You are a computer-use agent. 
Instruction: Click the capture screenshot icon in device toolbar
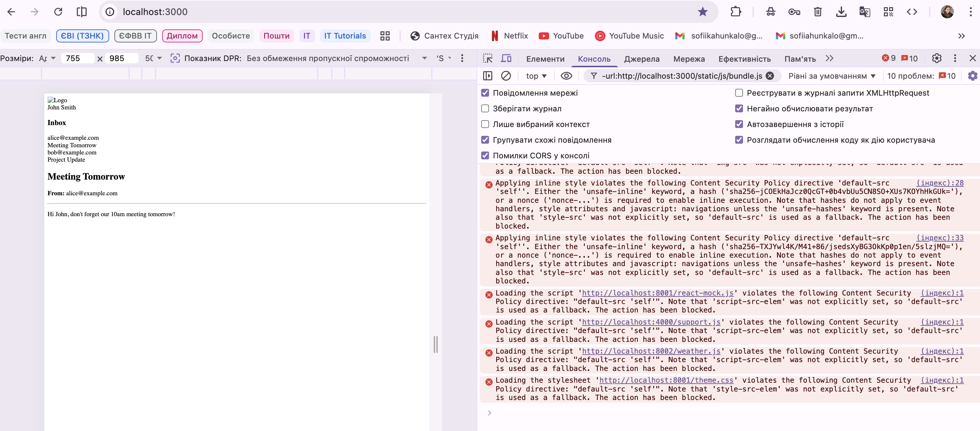coord(175,58)
